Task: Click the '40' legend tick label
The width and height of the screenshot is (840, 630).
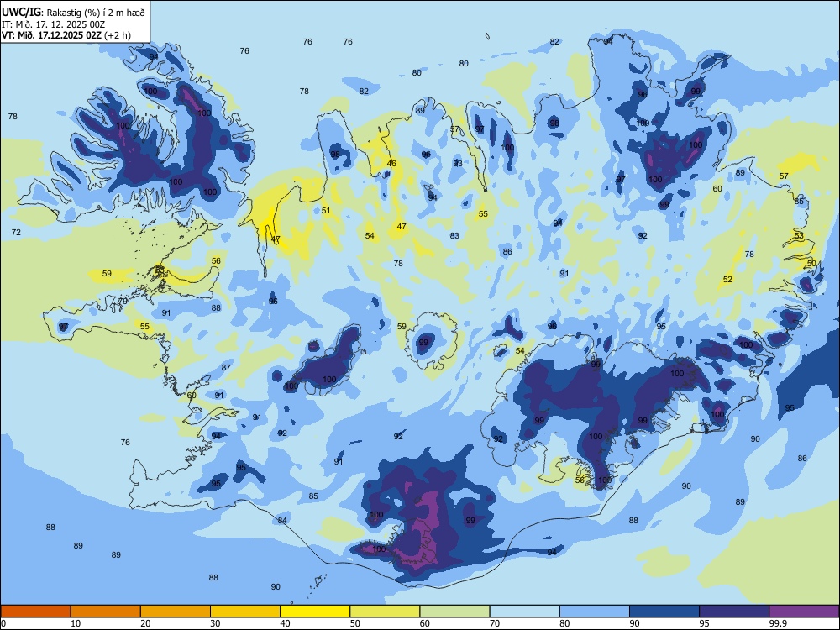Action: (286, 623)
